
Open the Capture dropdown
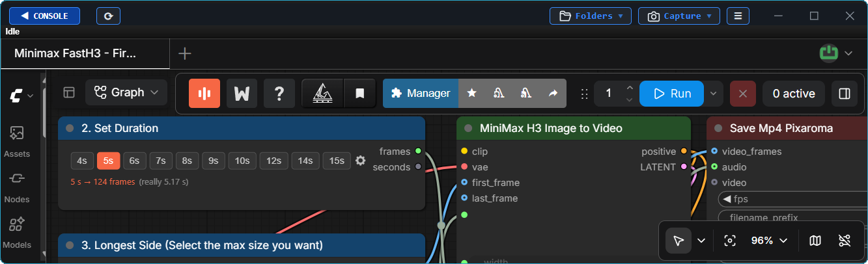point(679,16)
